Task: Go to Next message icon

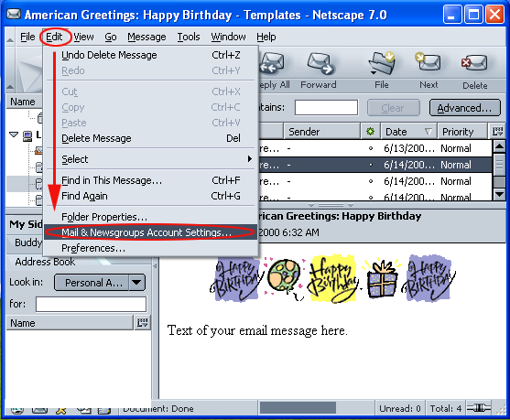Action: (428, 62)
